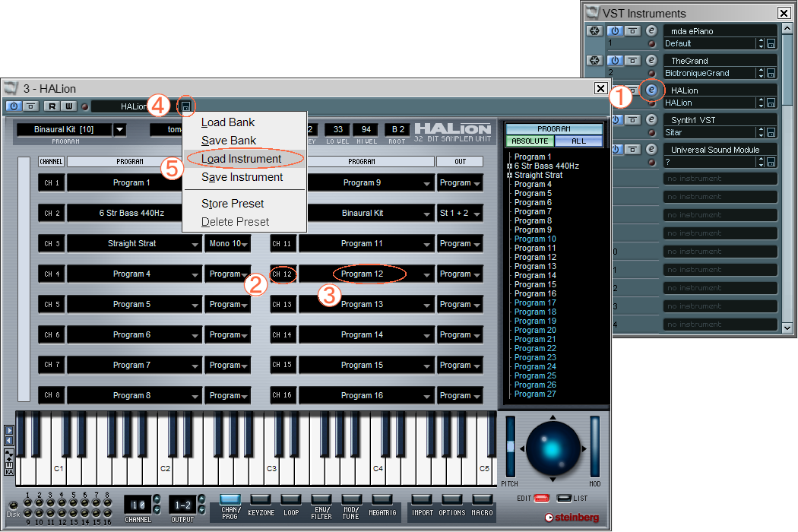Freeze the mda ePiano instrument

click(594, 31)
